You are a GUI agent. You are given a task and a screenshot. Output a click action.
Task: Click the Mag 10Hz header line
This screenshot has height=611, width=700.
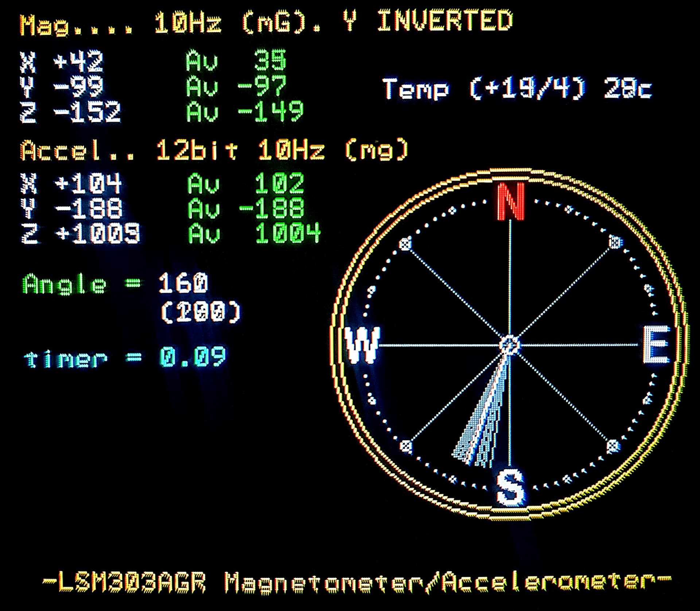(266, 22)
